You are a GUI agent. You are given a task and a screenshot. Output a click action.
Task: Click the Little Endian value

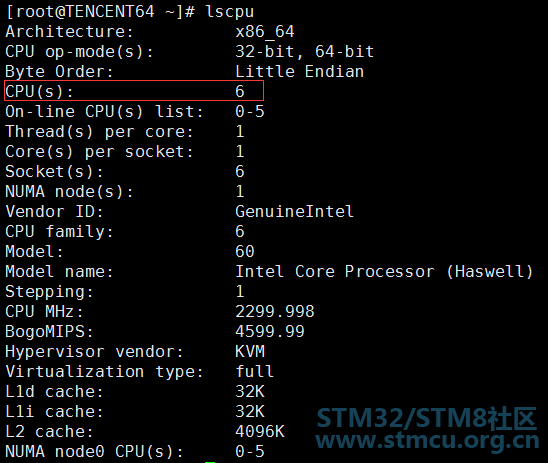tap(300, 72)
